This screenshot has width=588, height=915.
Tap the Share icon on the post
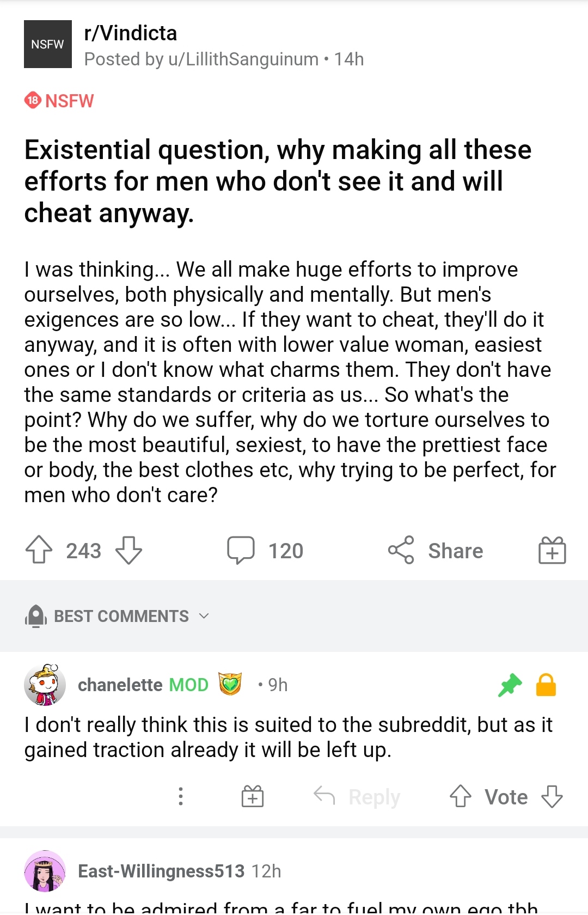pyautogui.click(x=401, y=550)
